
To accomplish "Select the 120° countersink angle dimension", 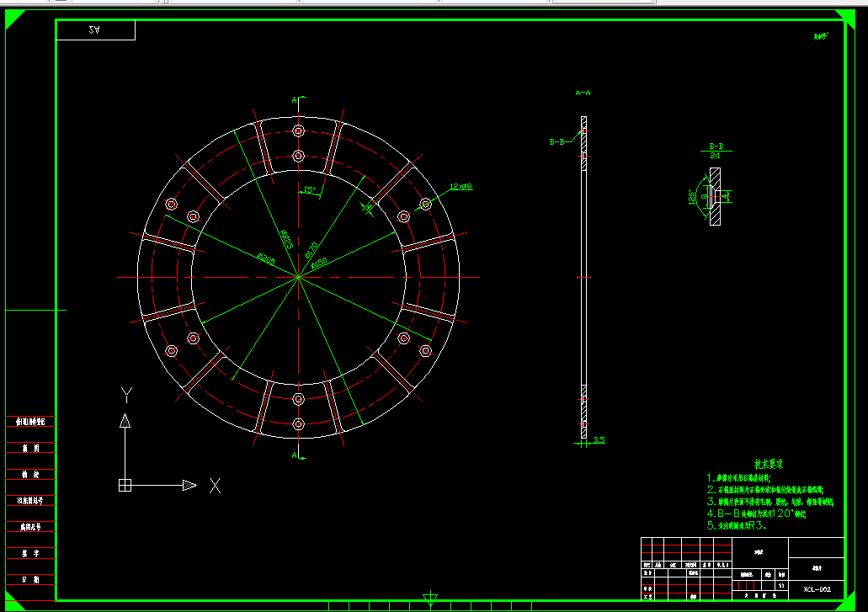I will point(692,197).
